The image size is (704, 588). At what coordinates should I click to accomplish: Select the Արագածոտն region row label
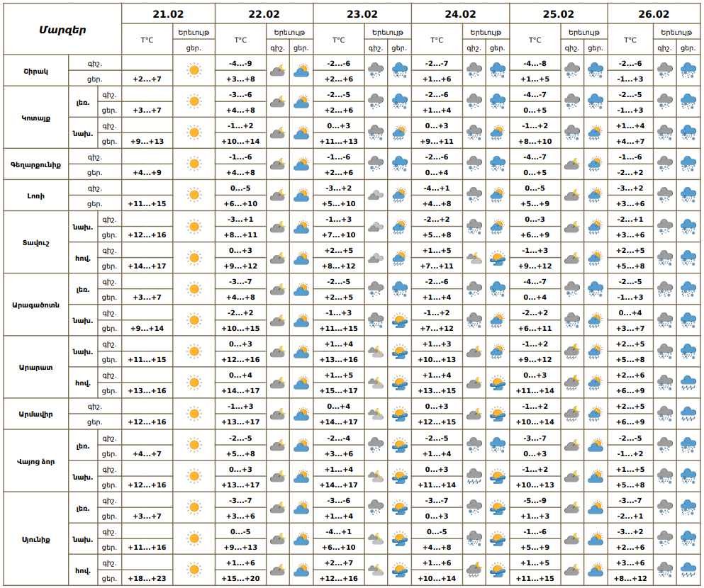[35, 305]
